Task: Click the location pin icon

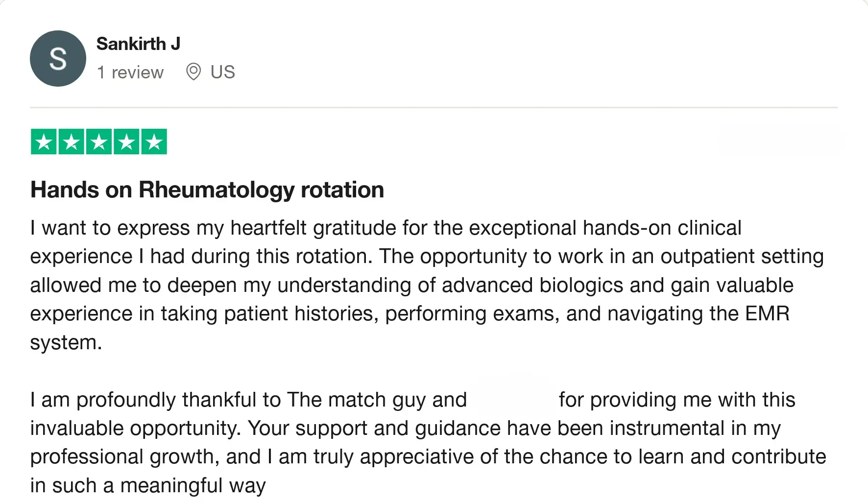Action: (193, 72)
